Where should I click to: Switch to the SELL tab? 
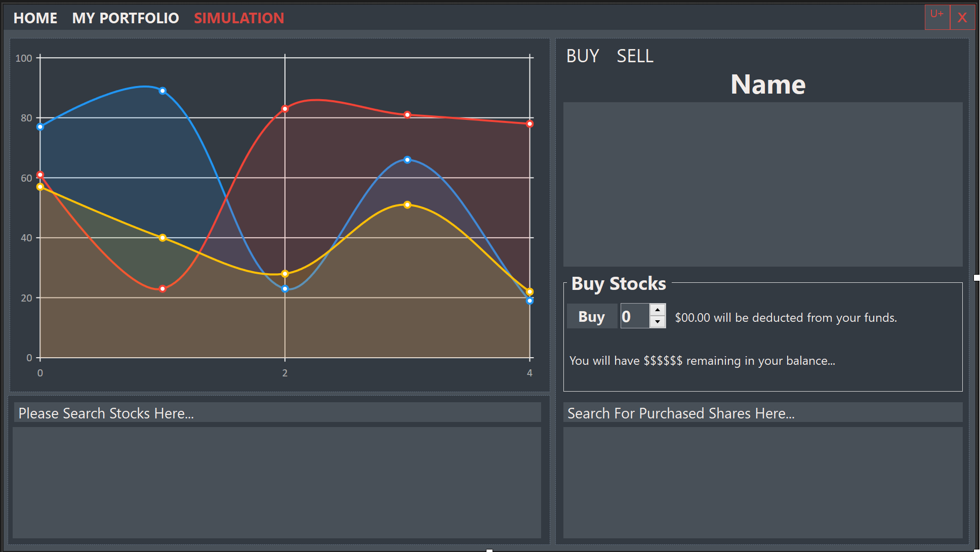pos(635,56)
